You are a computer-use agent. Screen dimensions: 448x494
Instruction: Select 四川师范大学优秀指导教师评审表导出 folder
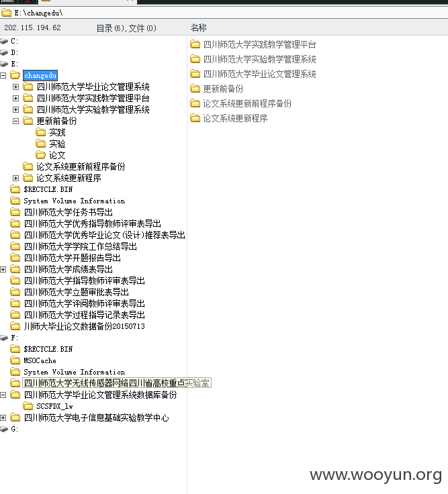pyautogui.click(x=93, y=224)
